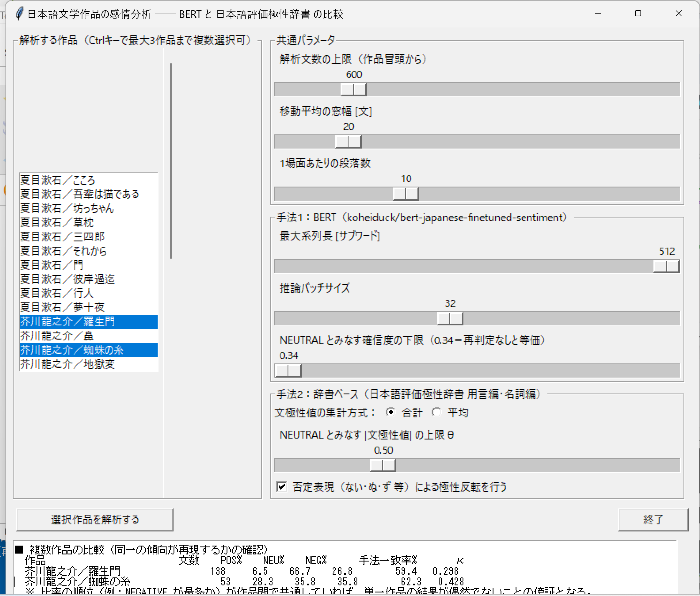The image size is (700, 596).
Task: Select the 合計 radio button
Action: tap(390, 412)
